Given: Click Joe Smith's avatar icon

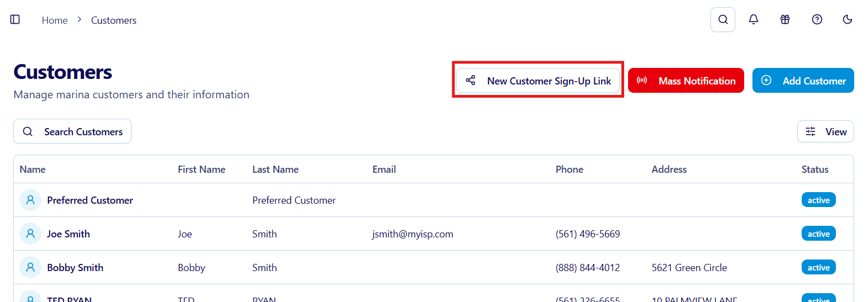Looking at the screenshot, I should click(x=30, y=234).
